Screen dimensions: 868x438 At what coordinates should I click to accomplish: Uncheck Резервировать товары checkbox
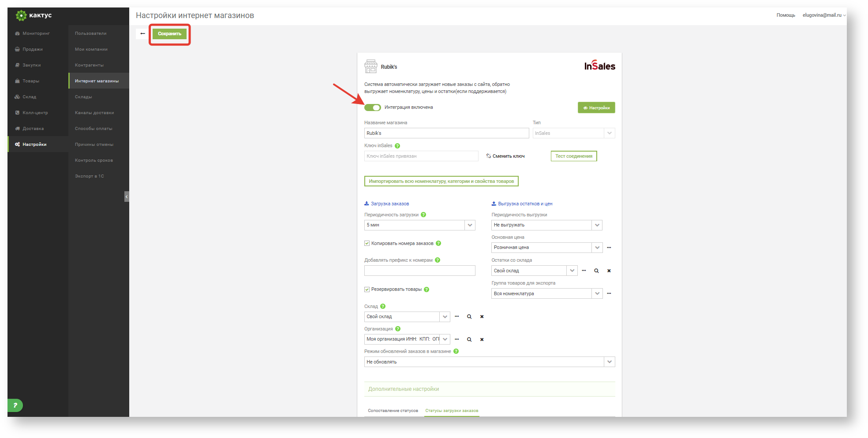pos(367,290)
